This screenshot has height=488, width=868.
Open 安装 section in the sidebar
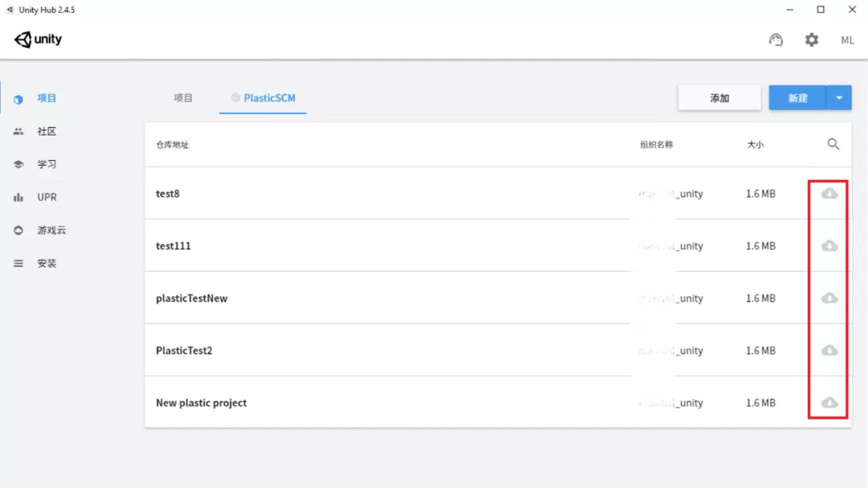coord(47,263)
